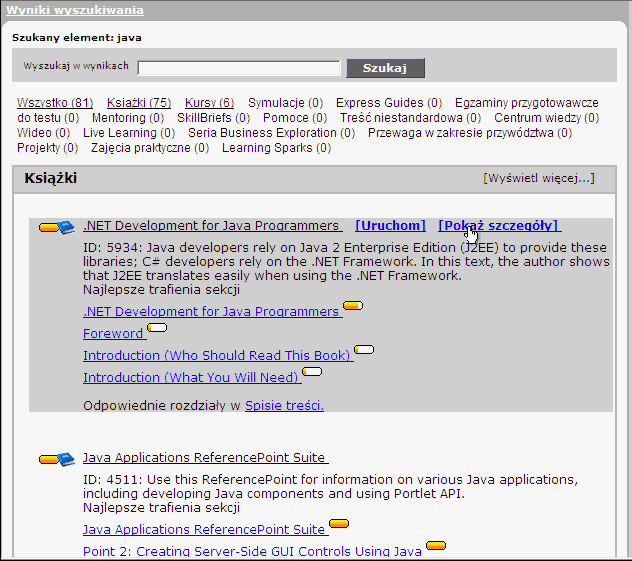Focus the Wyszukaj w wynikach input field
632x561 pixels.
239,68
